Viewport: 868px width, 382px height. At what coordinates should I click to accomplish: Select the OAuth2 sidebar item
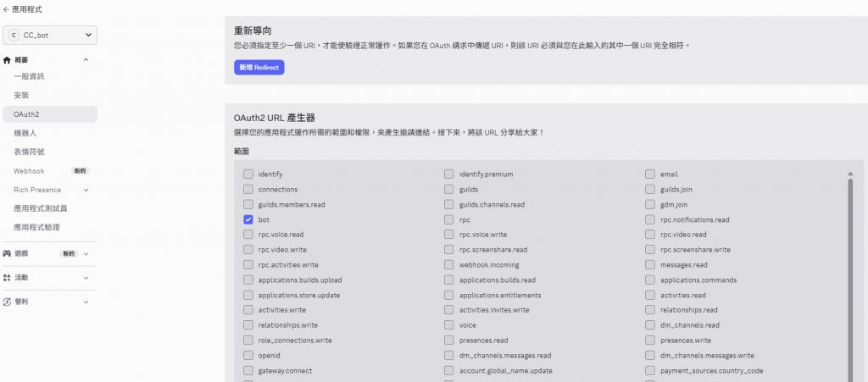point(50,114)
